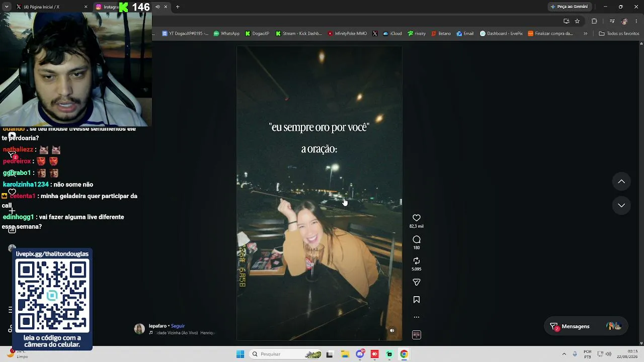Click karolzinha1234's chat message
The width and height of the screenshot is (644, 362).
48,185
